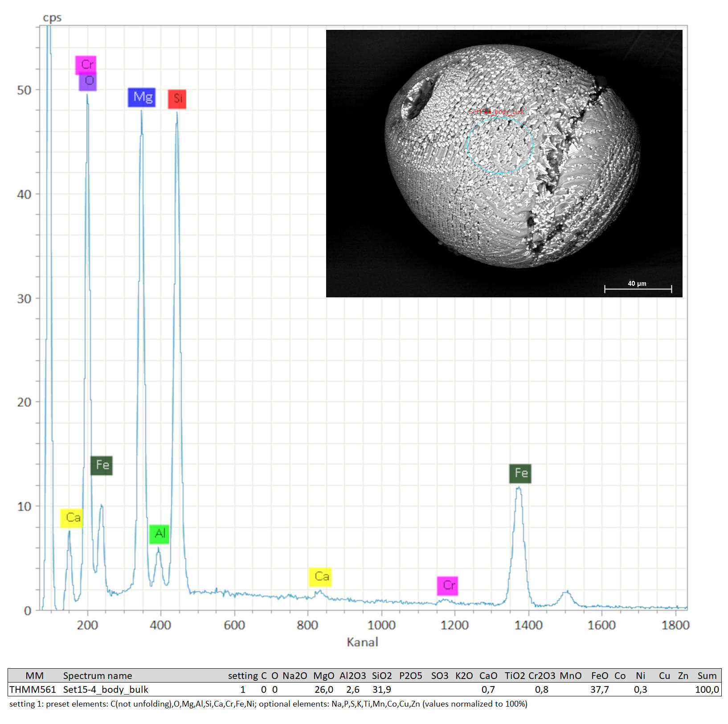728x724 pixels.
Task: Click the red Si peak label
Action: point(177,99)
